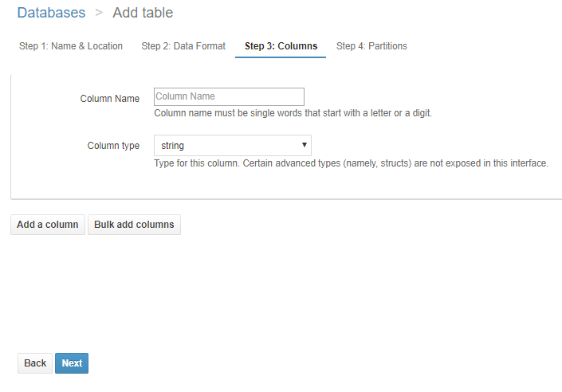Choose Bulk add columns
562x392 pixels.
(x=134, y=225)
